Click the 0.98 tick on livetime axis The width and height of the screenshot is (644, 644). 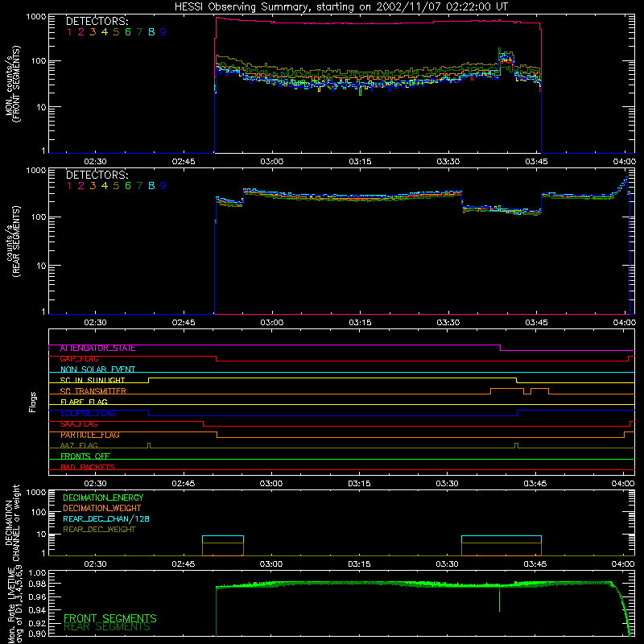37,584
